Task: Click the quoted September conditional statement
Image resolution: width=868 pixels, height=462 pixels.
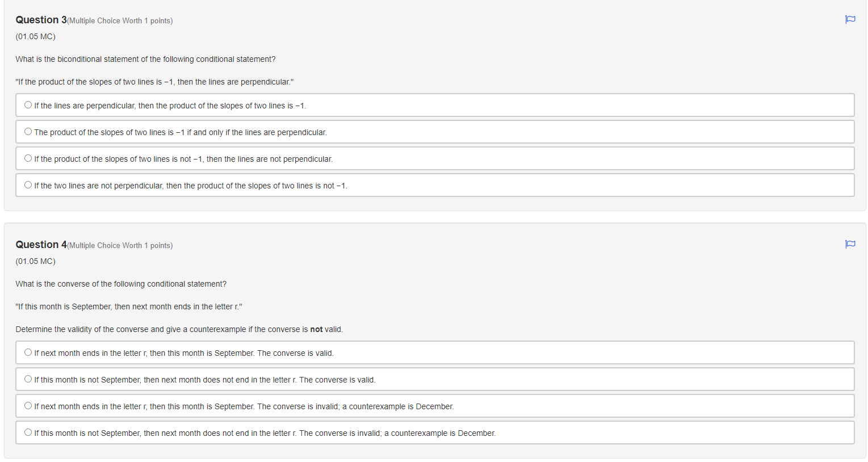Action: click(x=129, y=306)
